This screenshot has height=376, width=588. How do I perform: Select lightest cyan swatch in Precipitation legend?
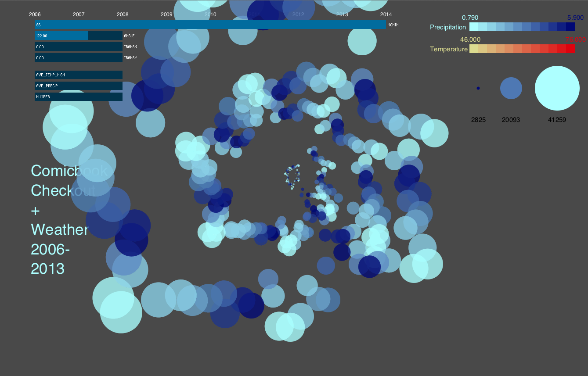click(474, 27)
